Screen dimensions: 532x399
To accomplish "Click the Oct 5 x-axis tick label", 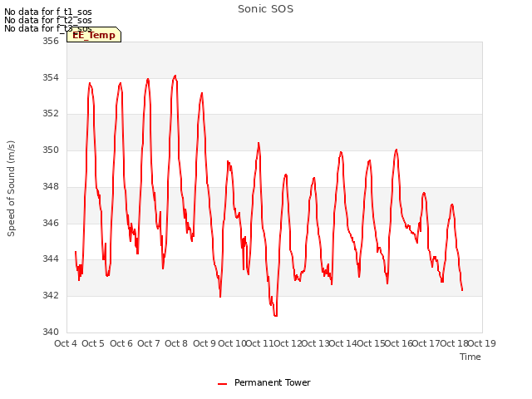I will click(93, 343).
